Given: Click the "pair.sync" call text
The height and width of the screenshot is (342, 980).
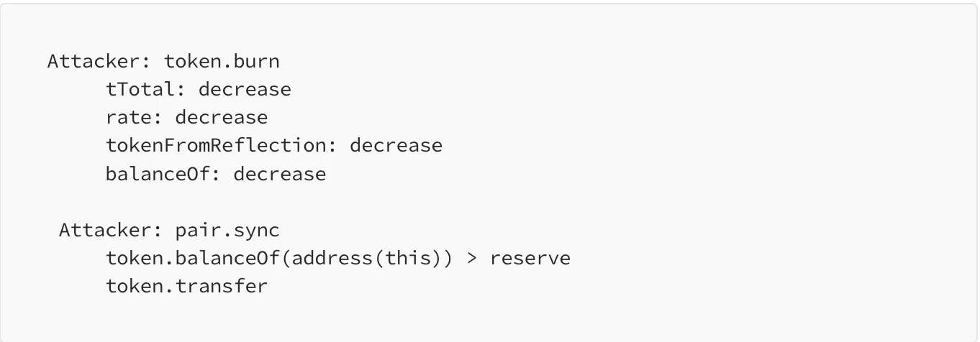Looking at the screenshot, I should [227, 231].
